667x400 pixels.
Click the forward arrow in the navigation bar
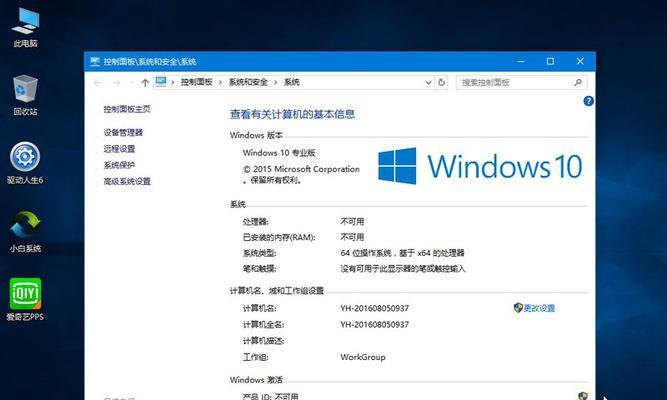click(x=116, y=83)
